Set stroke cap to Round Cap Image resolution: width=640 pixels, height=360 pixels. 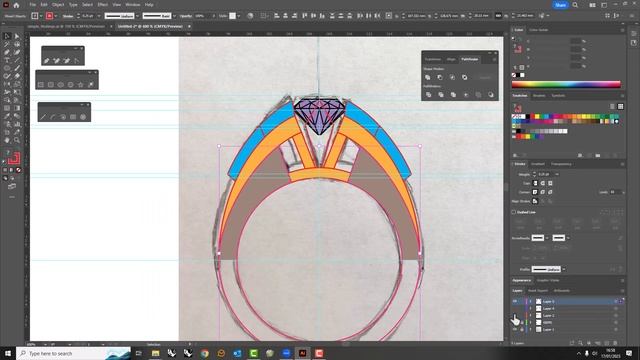(x=543, y=183)
